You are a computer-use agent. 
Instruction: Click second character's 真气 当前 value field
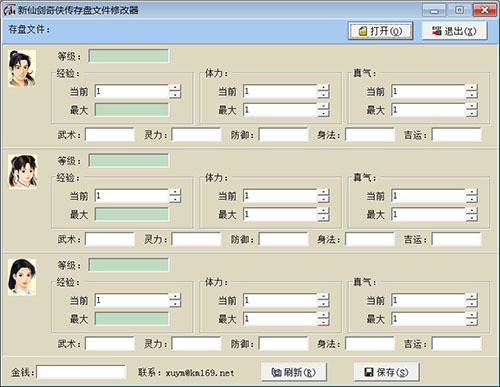[x=429, y=196]
